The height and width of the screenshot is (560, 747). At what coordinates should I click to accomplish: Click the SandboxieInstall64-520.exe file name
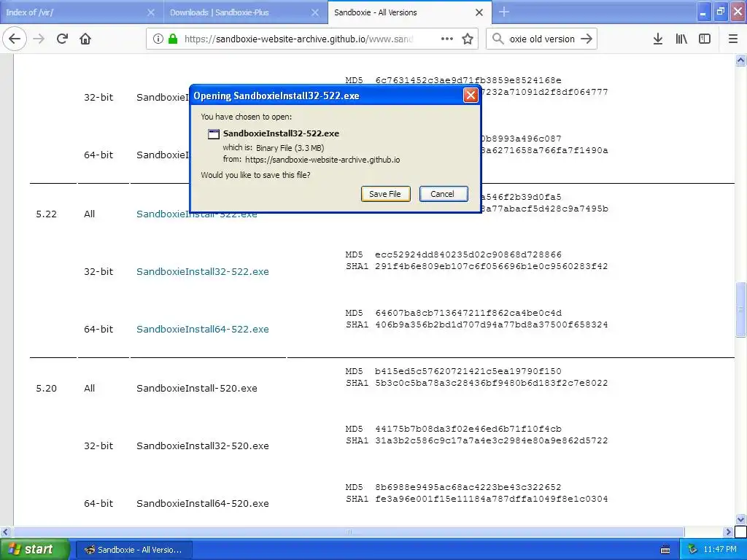(x=203, y=503)
